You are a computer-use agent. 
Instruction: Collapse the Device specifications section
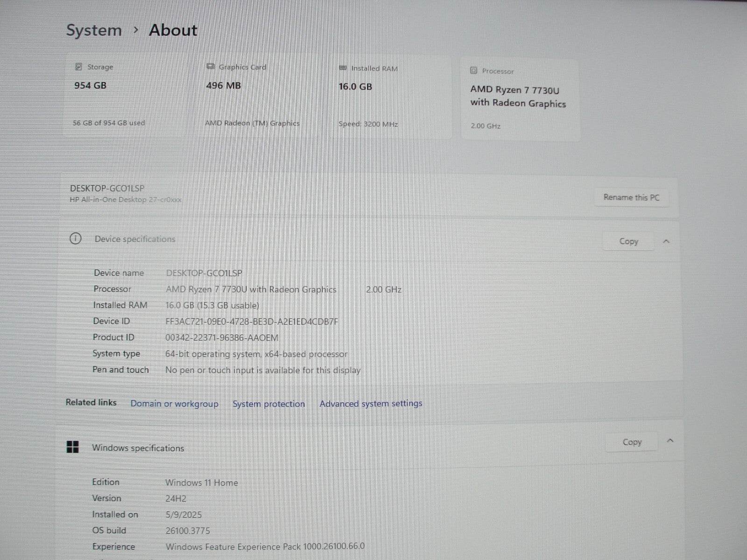(x=666, y=241)
